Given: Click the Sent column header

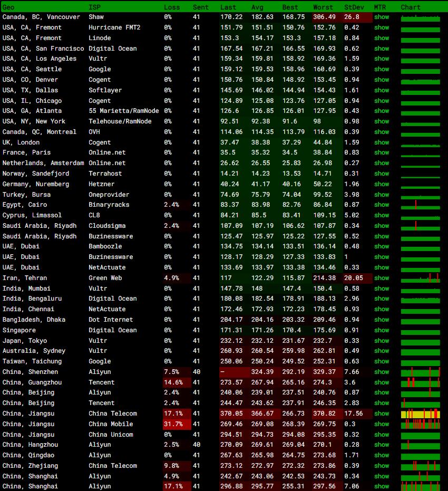Looking at the screenshot, I should [200, 7].
